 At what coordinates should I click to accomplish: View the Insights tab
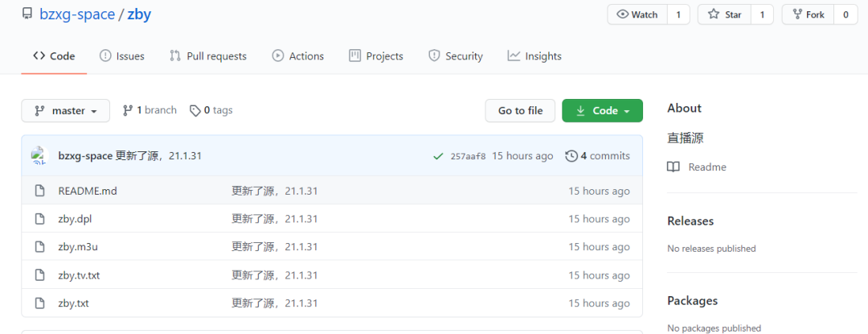point(534,56)
